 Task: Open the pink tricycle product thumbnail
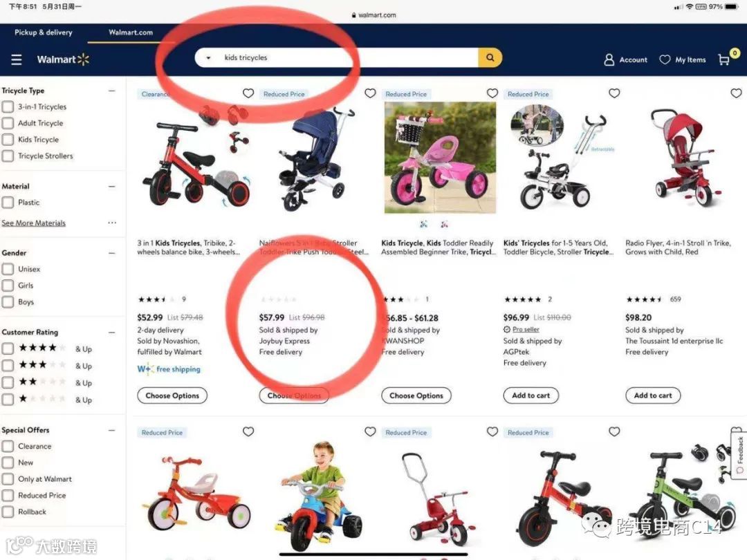click(x=440, y=158)
